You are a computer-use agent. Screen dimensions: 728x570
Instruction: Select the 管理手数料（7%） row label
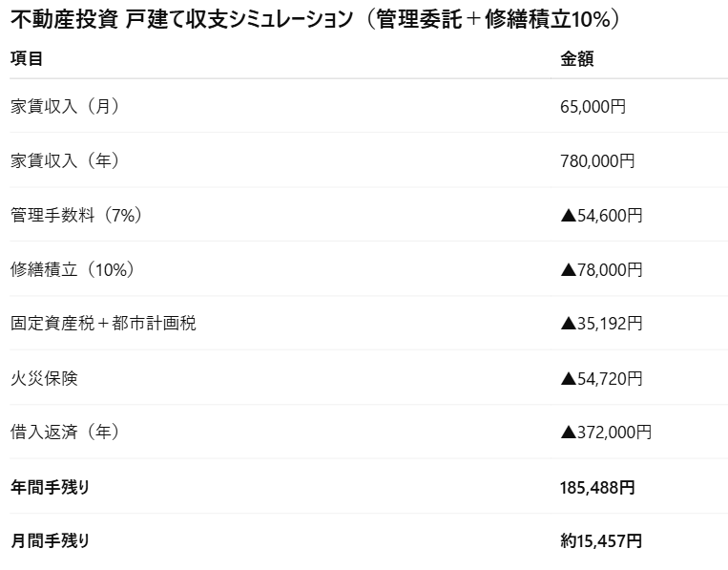[76, 215]
